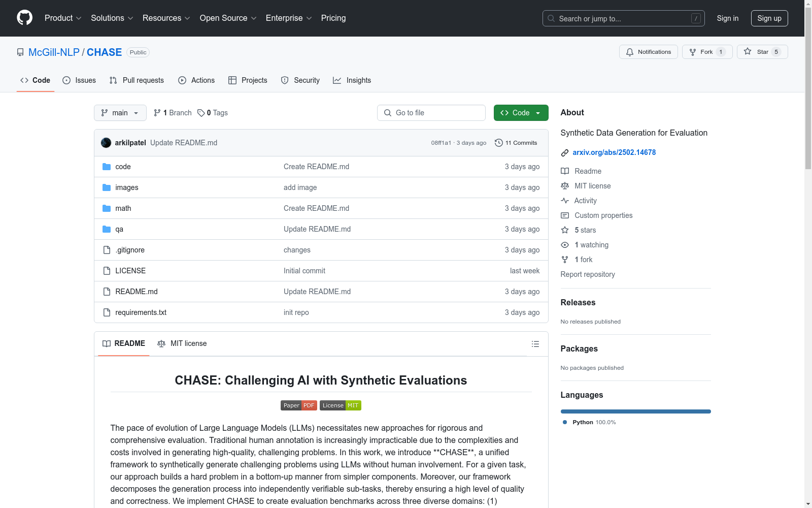Click the GitHub logo icon
Image resolution: width=812 pixels, height=508 pixels.
pos(24,18)
